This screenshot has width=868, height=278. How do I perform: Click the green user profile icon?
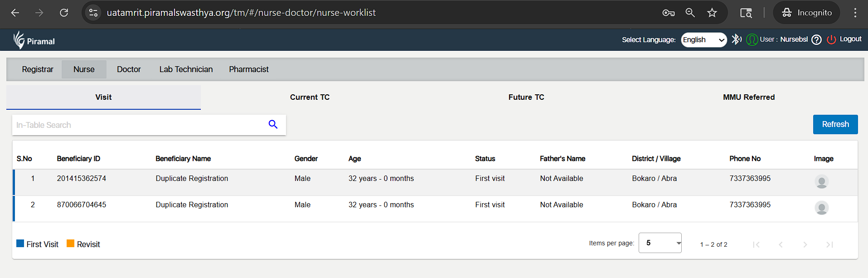point(752,40)
